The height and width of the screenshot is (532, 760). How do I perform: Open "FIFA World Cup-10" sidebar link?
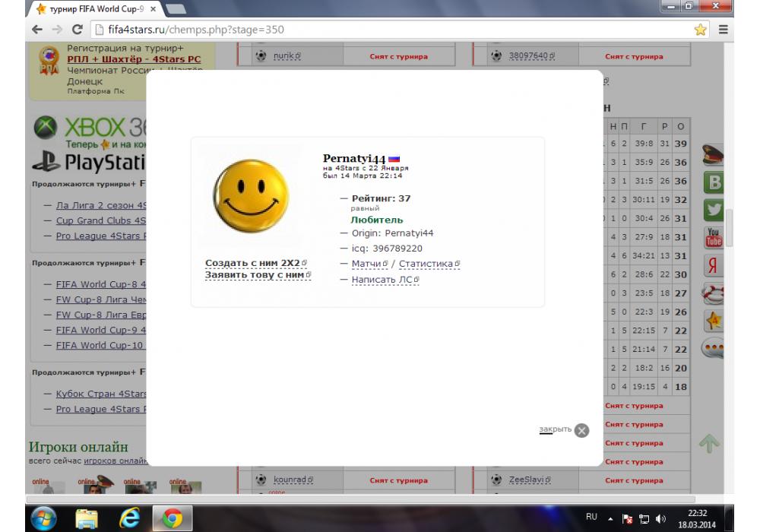[x=101, y=346]
